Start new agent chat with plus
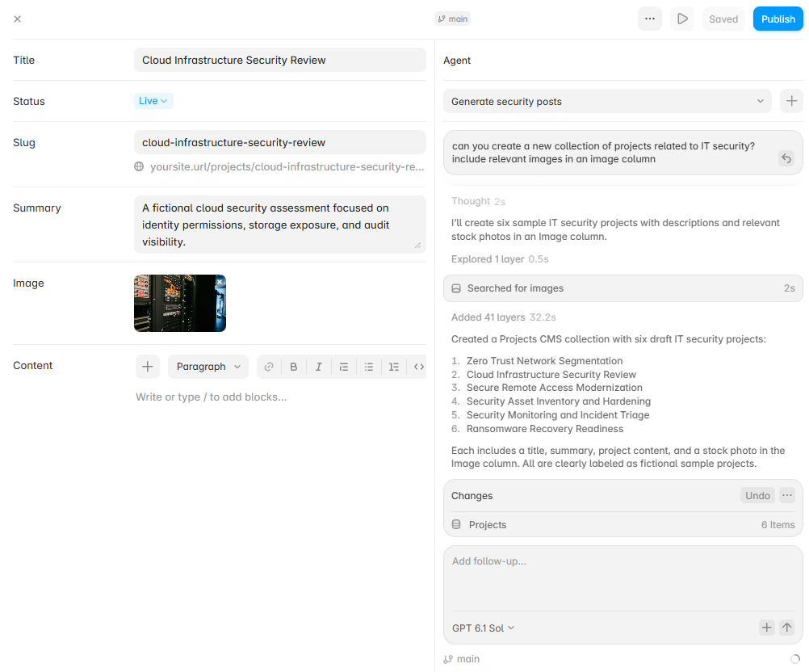809x672 pixels. pos(791,101)
